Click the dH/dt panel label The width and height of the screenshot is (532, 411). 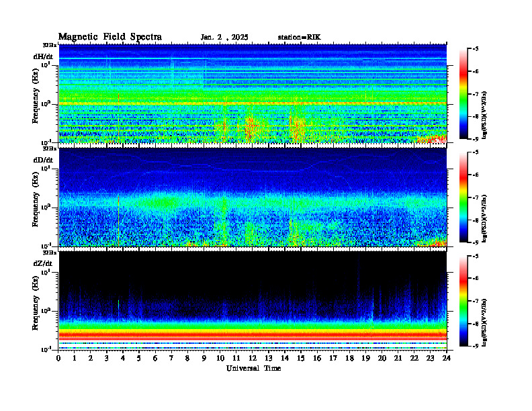click(43, 56)
